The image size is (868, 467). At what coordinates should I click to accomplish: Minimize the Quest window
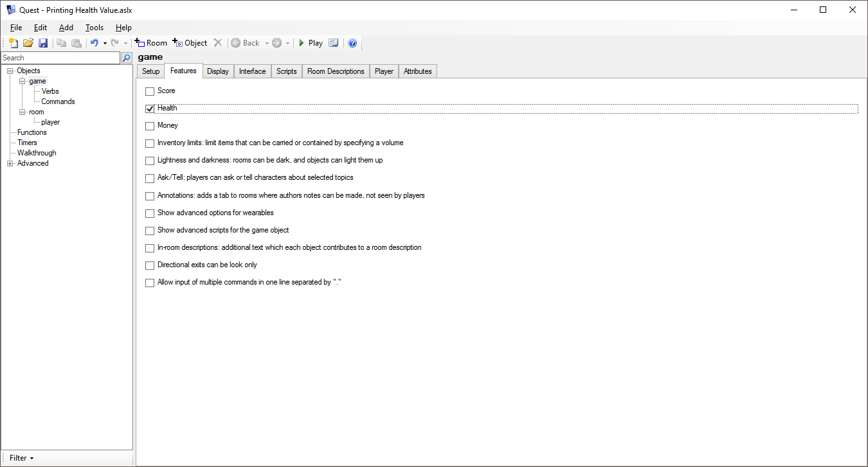coord(793,10)
